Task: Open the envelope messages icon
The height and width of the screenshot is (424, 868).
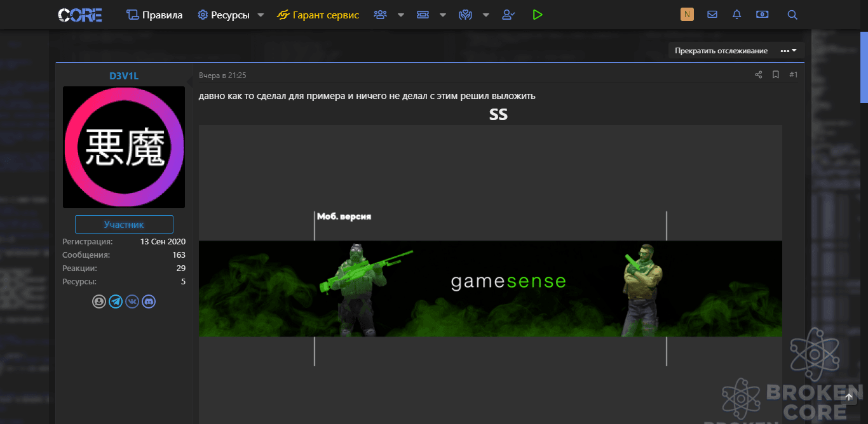Action: [x=712, y=15]
